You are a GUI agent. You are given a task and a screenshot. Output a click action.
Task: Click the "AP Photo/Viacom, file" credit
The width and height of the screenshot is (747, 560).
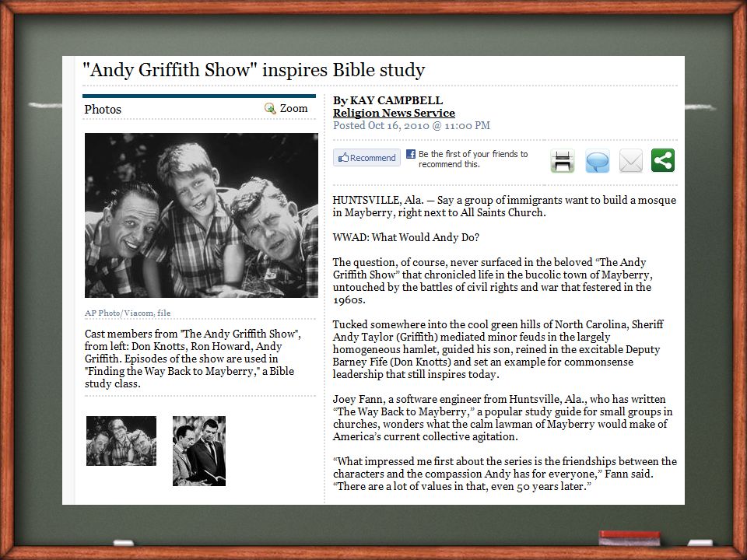tap(127, 313)
